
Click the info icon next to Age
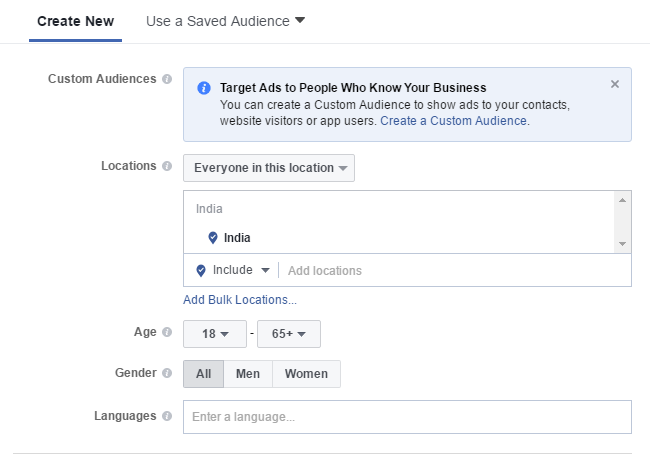point(167,332)
